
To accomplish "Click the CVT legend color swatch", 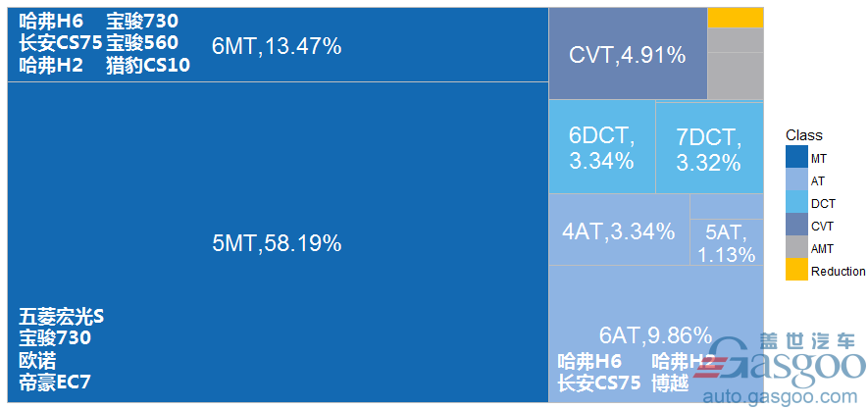I will point(796,225).
